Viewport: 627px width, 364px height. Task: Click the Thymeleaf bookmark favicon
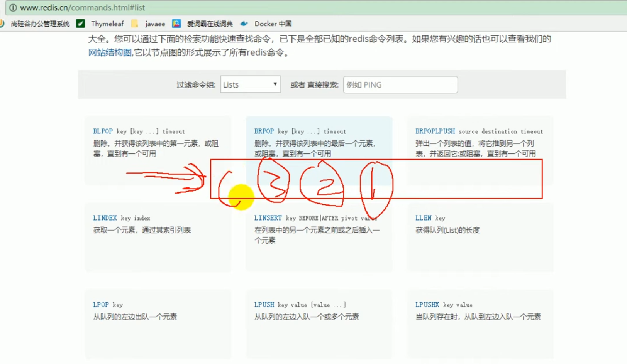[x=80, y=24]
